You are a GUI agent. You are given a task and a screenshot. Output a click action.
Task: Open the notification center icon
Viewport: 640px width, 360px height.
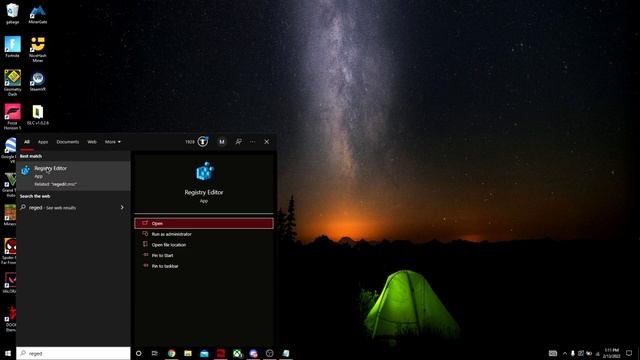pyautogui.click(x=629, y=353)
